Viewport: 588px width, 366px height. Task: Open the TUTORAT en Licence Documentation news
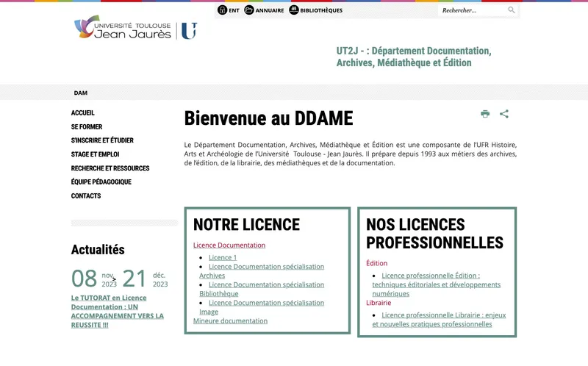[x=117, y=311]
